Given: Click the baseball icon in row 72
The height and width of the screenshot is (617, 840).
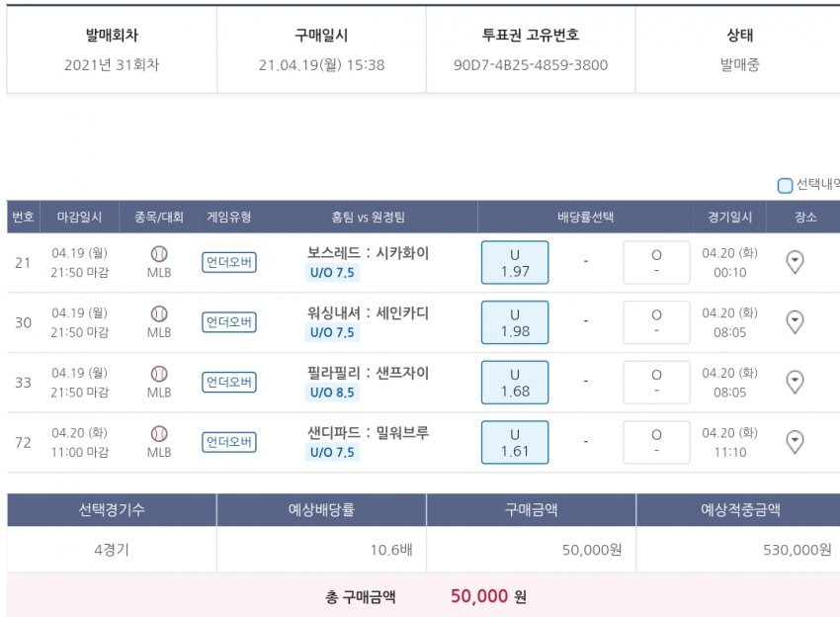Looking at the screenshot, I should [x=159, y=433].
